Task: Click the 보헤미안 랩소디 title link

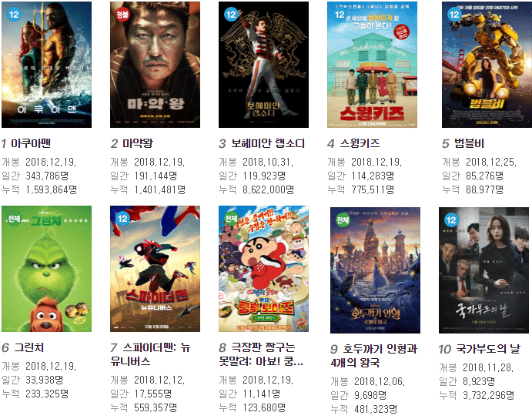Action: click(268, 143)
